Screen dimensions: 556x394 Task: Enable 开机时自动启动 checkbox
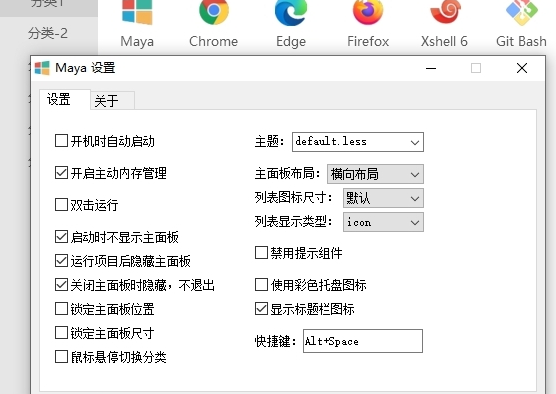tap(61, 140)
